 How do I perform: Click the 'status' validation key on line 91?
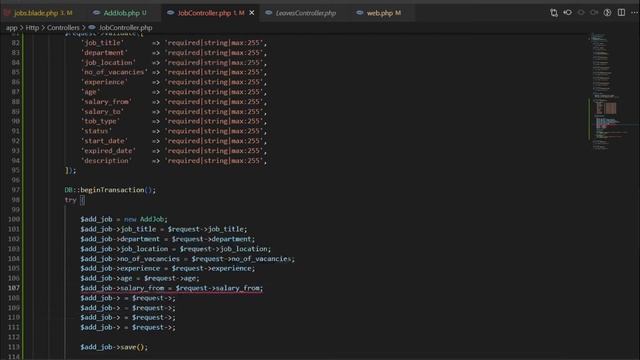point(96,131)
